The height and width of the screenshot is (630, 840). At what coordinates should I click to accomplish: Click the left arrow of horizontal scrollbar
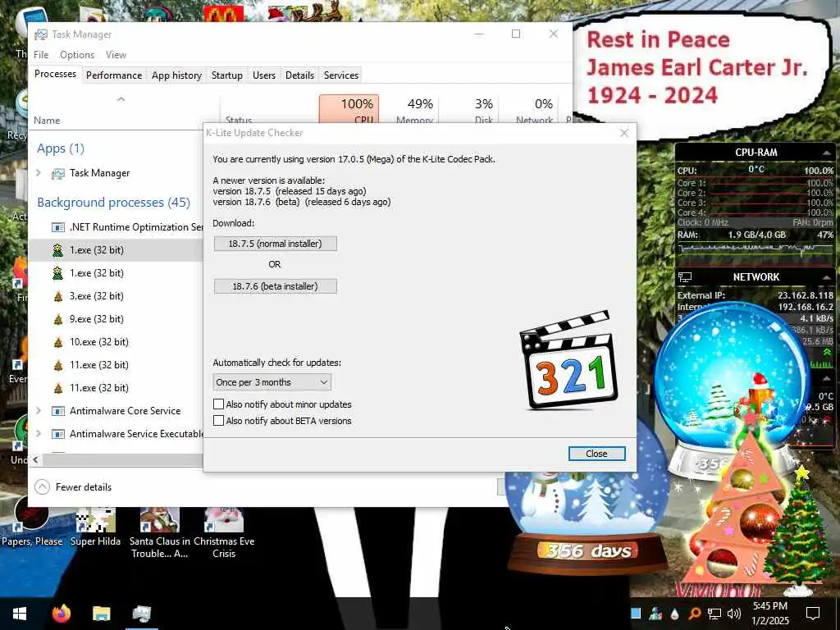coord(36,459)
